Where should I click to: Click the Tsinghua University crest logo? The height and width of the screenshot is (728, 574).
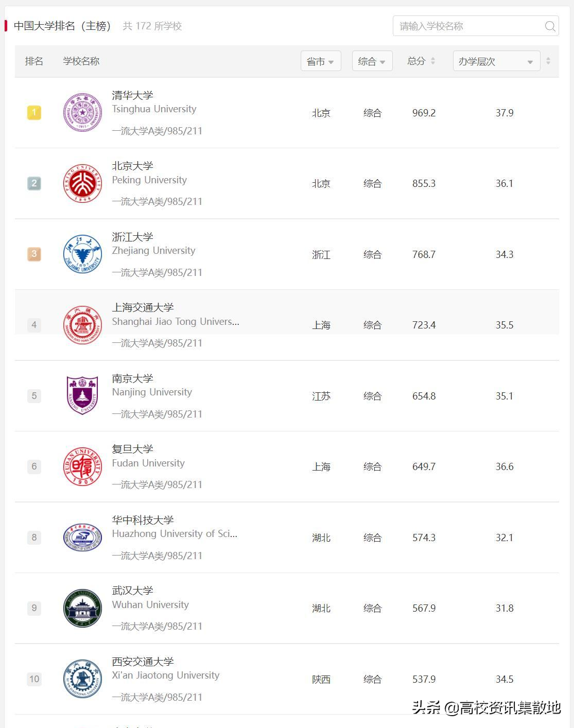[82, 112]
